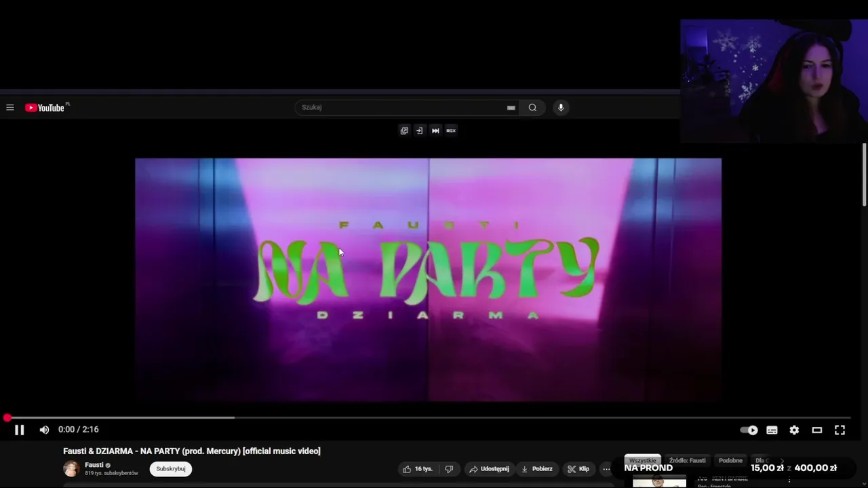Open more actions three-dot menu
The image size is (868, 488).
pyautogui.click(x=606, y=469)
